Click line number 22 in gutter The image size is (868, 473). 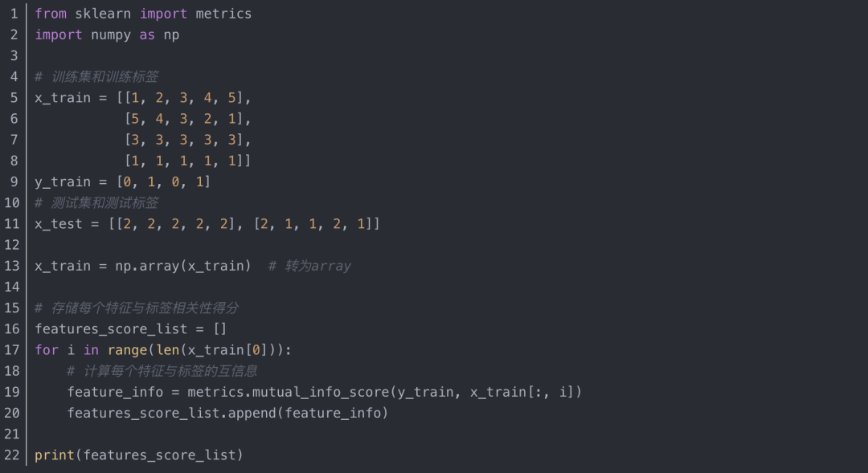tap(11, 455)
